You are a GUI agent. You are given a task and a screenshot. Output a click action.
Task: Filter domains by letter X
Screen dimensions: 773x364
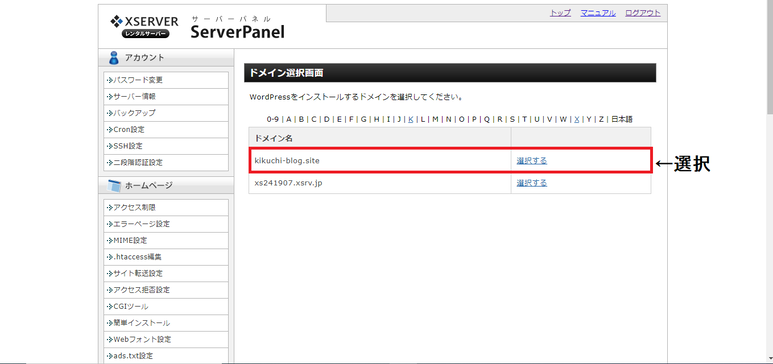coord(577,119)
